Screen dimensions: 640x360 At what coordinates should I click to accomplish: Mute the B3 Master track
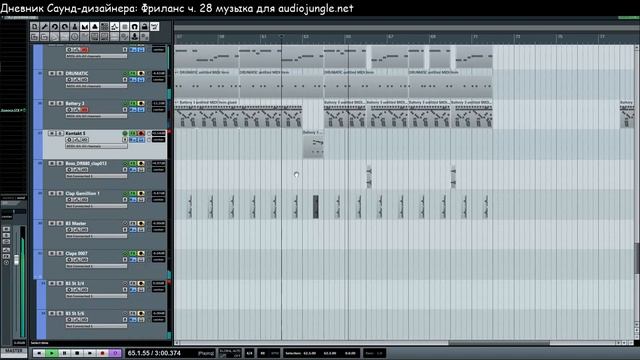tap(52, 223)
